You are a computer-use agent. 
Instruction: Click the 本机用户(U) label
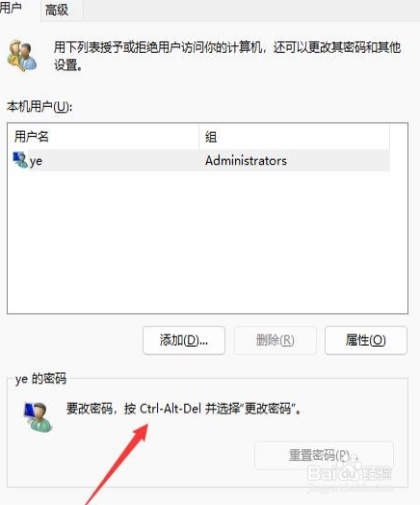click(x=39, y=106)
